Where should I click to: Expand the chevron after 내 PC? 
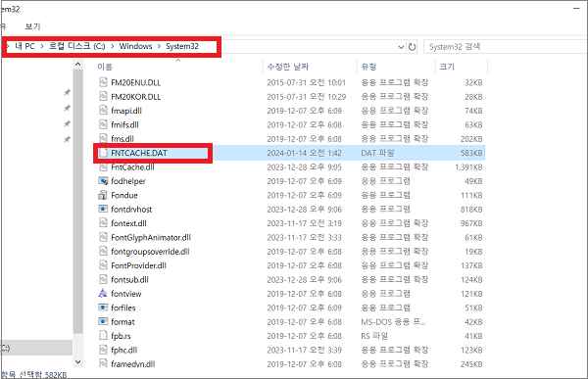coord(41,46)
